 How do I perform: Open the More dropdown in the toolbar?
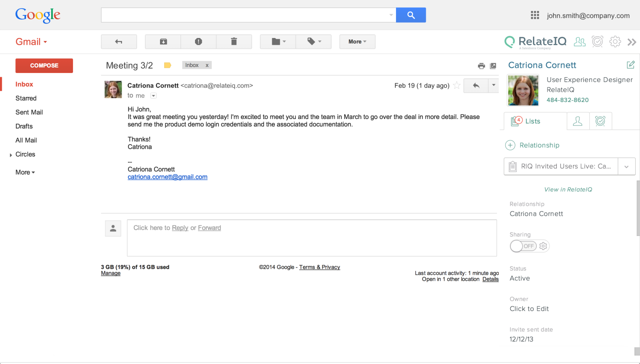tap(357, 41)
